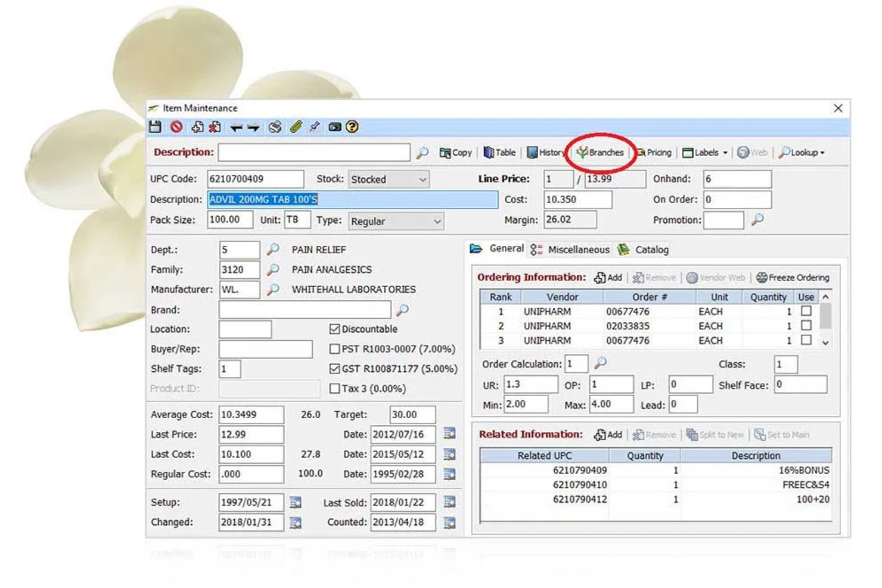Switch to the General tab

point(497,248)
